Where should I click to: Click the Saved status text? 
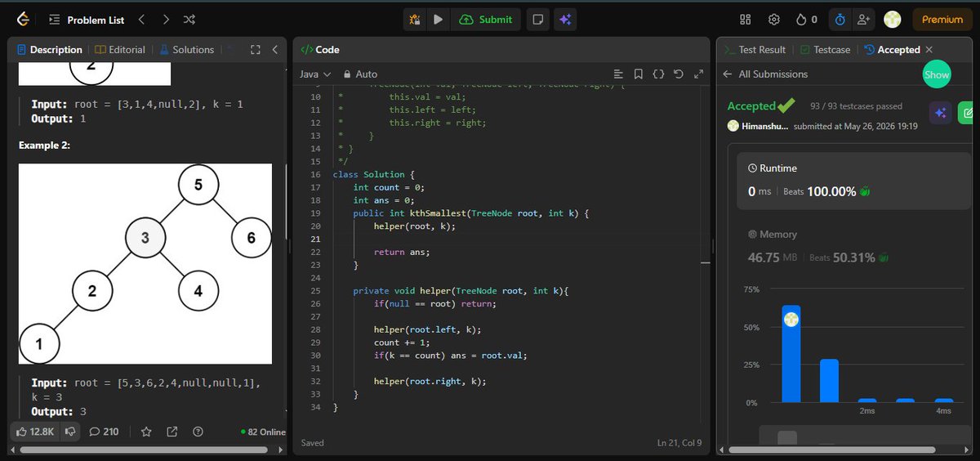tap(312, 443)
